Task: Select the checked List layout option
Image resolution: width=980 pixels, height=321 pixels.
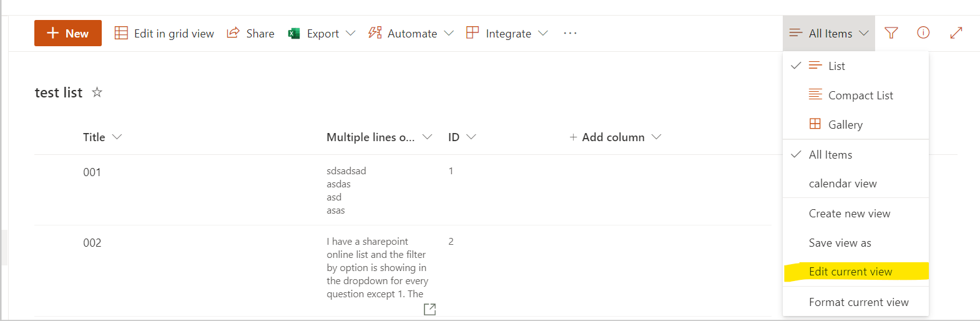Action: [836, 66]
